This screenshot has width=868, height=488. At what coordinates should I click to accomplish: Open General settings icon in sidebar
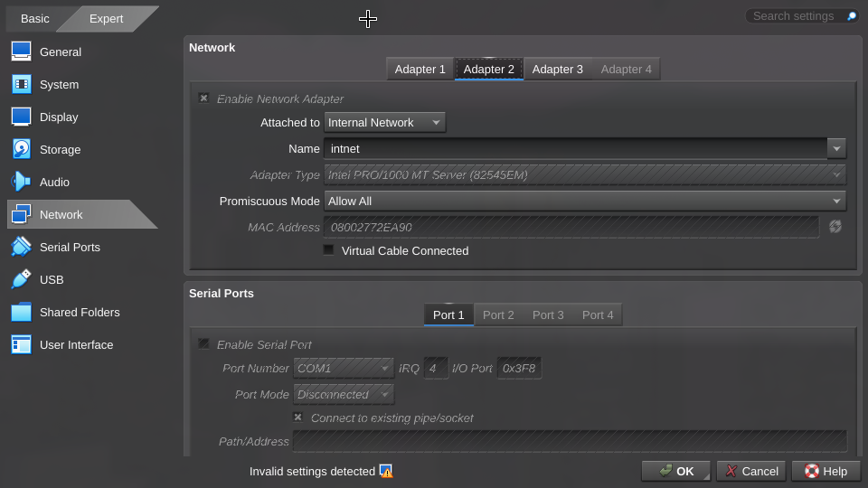[x=21, y=52]
